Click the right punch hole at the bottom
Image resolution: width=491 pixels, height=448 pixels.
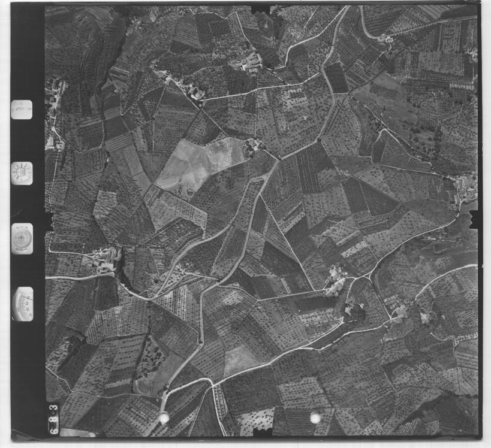coord(315,417)
